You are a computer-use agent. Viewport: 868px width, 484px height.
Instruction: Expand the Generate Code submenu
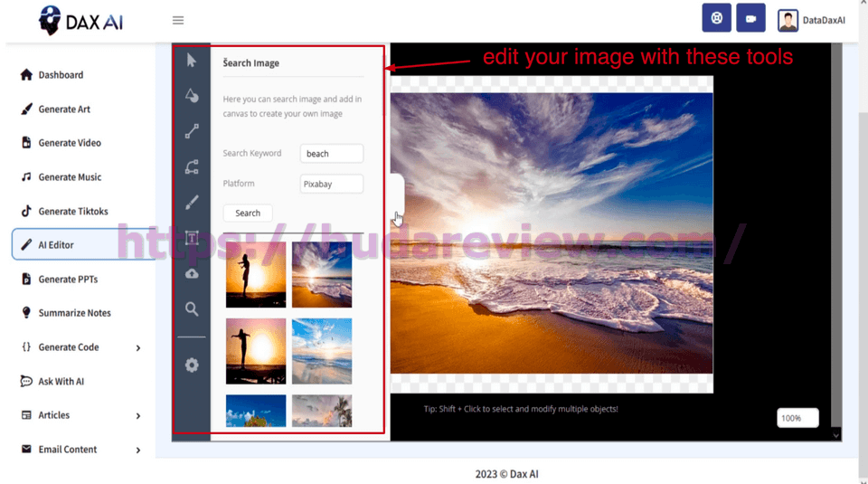click(137, 347)
